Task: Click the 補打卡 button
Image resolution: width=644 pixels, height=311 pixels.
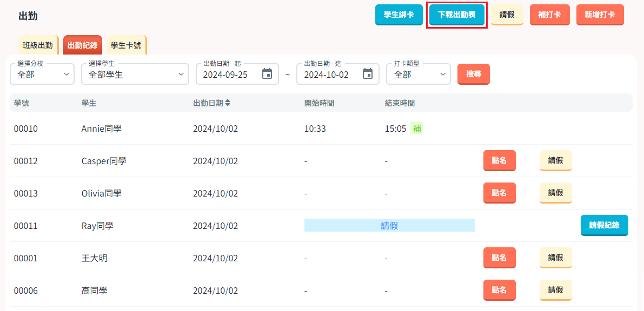Action: [x=549, y=15]
